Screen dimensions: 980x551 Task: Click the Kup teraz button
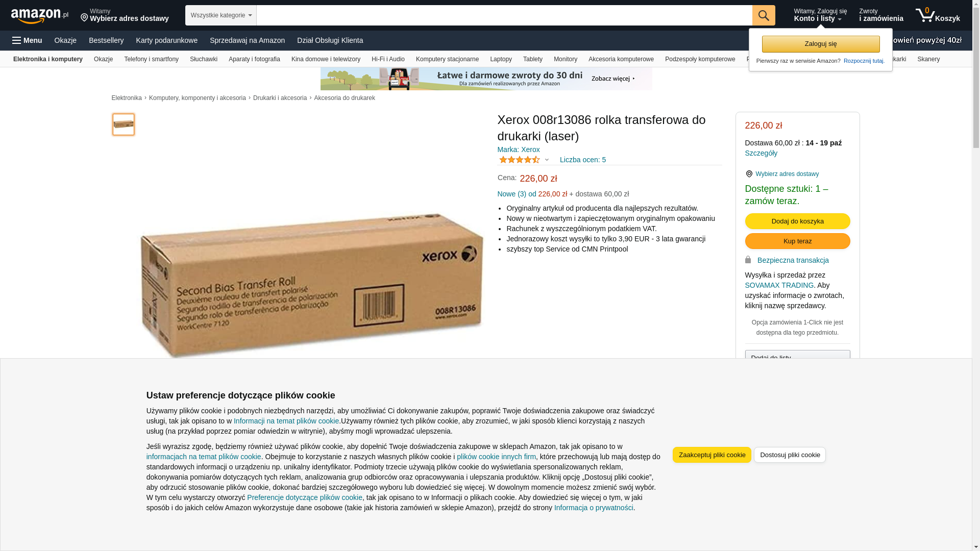point(797,241)
